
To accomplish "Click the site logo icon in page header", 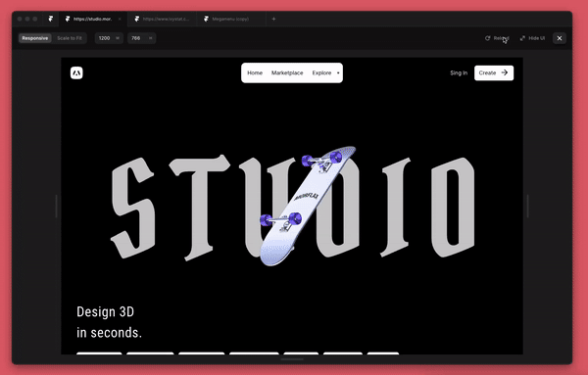I will coord(76,72).
